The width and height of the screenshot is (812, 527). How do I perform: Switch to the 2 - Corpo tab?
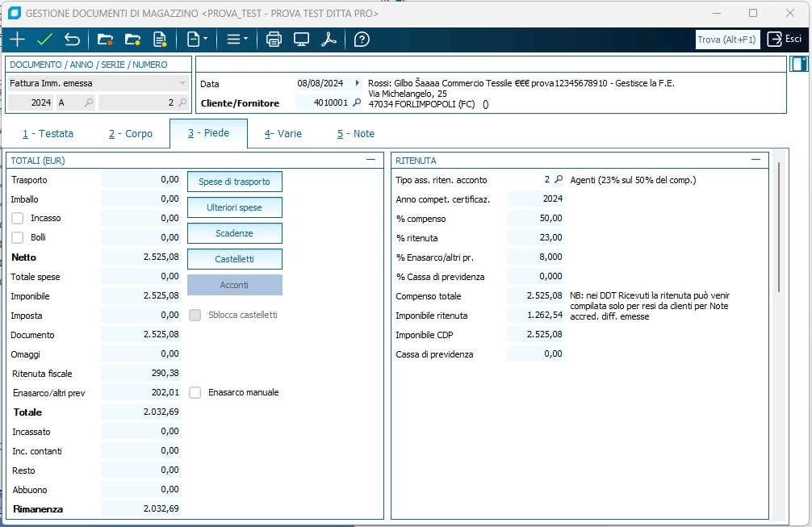(130, 134)
